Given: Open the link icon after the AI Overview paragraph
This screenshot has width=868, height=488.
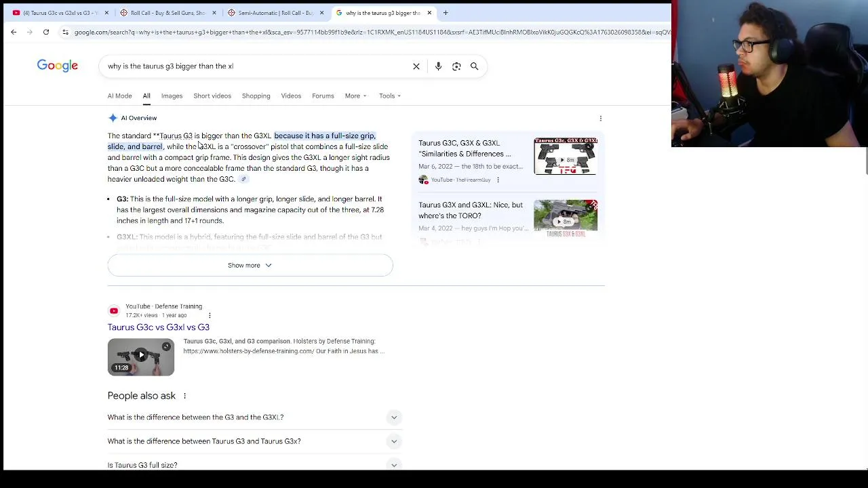Looking at the screenshot, I should (x=243, y=180).
